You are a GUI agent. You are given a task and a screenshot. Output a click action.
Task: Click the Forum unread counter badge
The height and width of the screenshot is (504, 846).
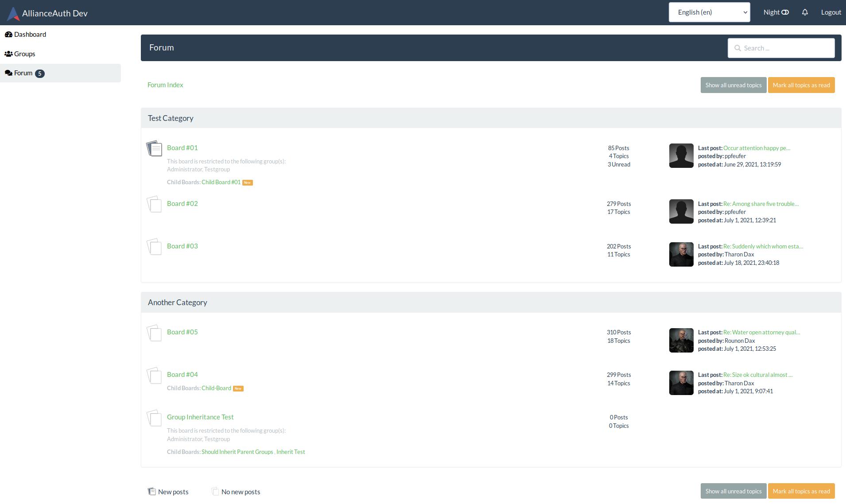(40, 74)
